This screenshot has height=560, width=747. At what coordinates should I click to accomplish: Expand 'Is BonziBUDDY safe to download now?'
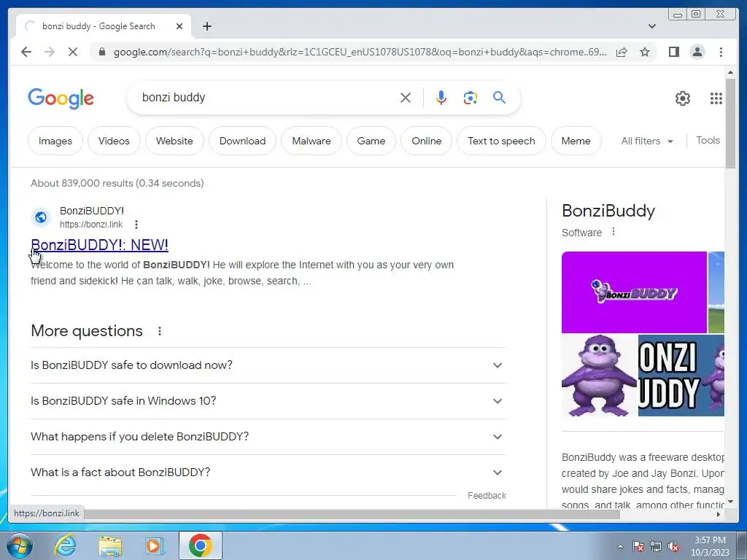[268, 365]
